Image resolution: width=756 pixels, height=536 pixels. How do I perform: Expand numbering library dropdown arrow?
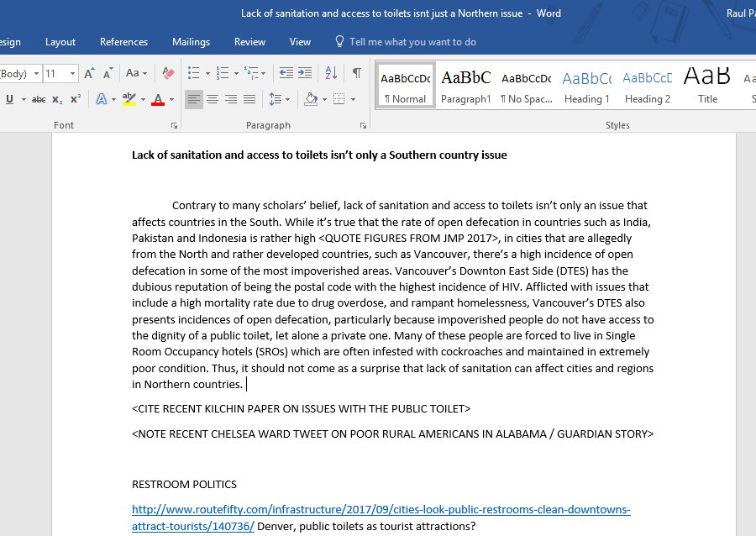click(x=236, y=74)
